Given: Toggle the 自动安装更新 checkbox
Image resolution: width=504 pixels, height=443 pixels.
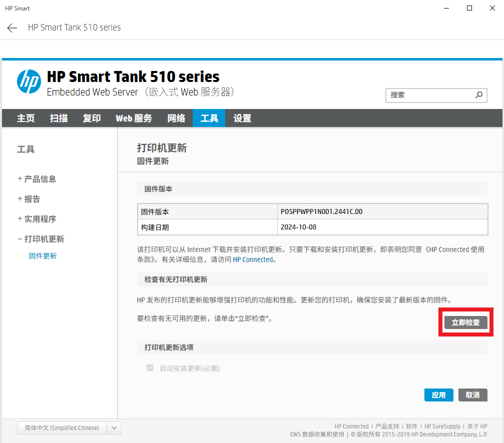Looking at the screenshot, I should click(x=150, y=368).
